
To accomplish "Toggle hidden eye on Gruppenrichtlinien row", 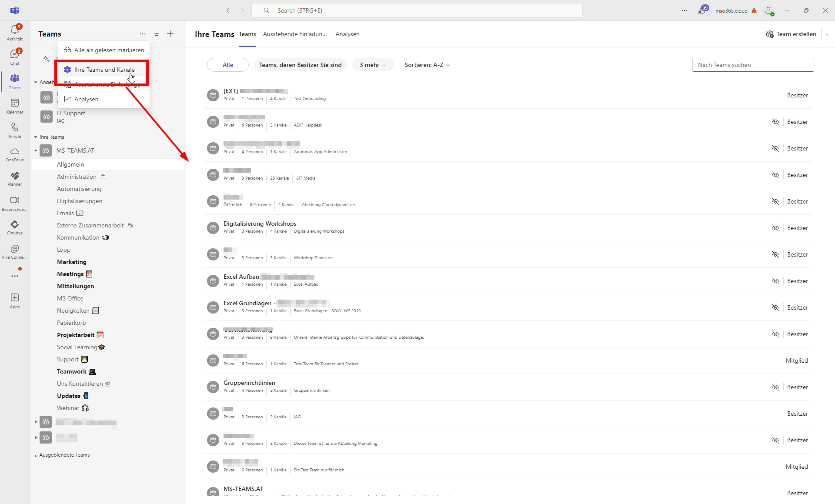I will click(x=775, y=387).
